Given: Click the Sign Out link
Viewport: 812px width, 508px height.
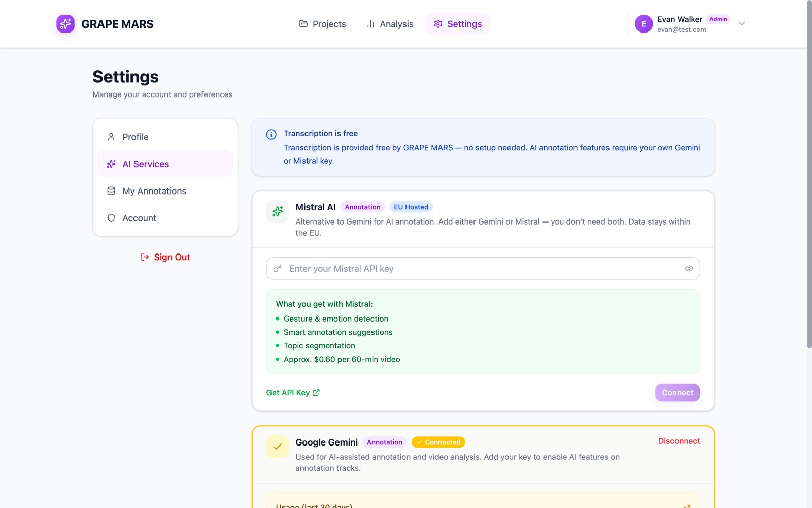Looking at the screenshot, I should pyautogui.click(x=165, y=257).
